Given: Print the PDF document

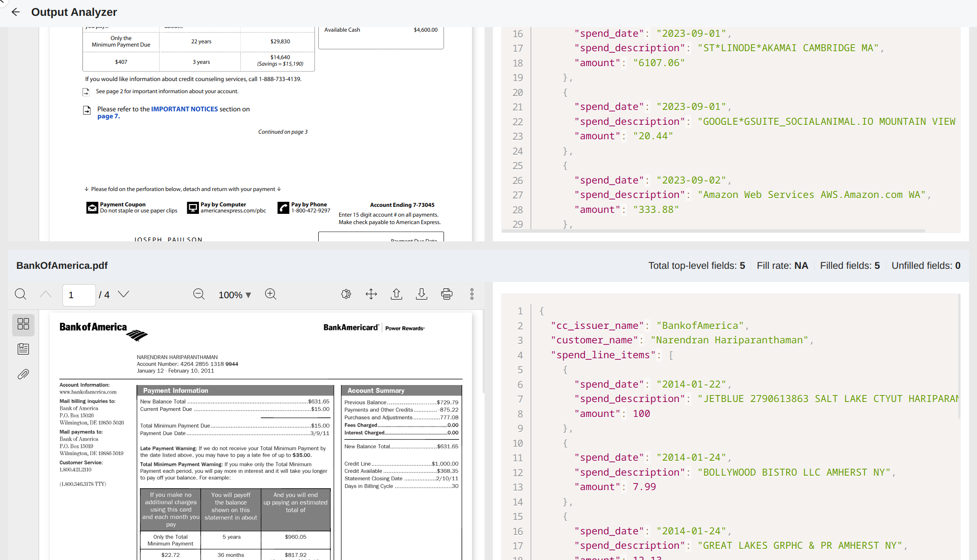Looking at the screenshot, I should (447, 294).
